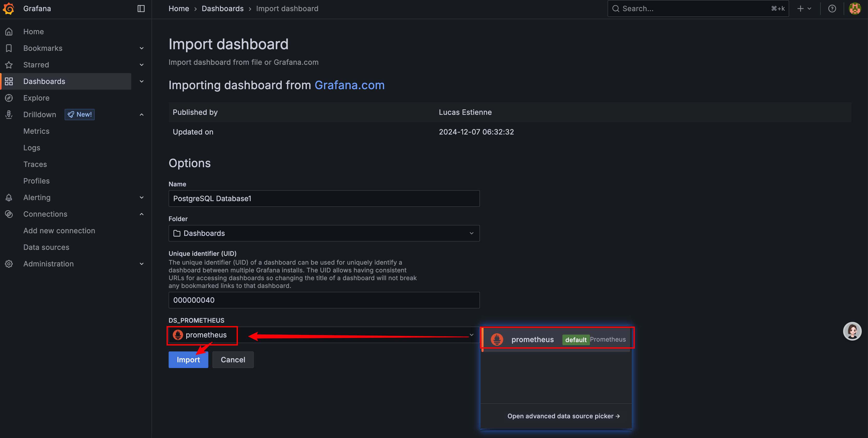
Task: Click the Home house icon in sidebar
Action: 9,32
